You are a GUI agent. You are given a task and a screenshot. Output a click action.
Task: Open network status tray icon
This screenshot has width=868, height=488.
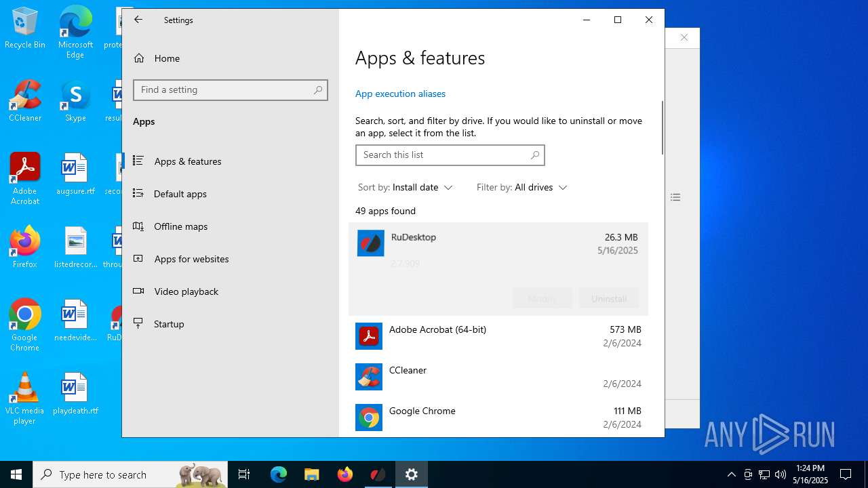coord(764,474)
